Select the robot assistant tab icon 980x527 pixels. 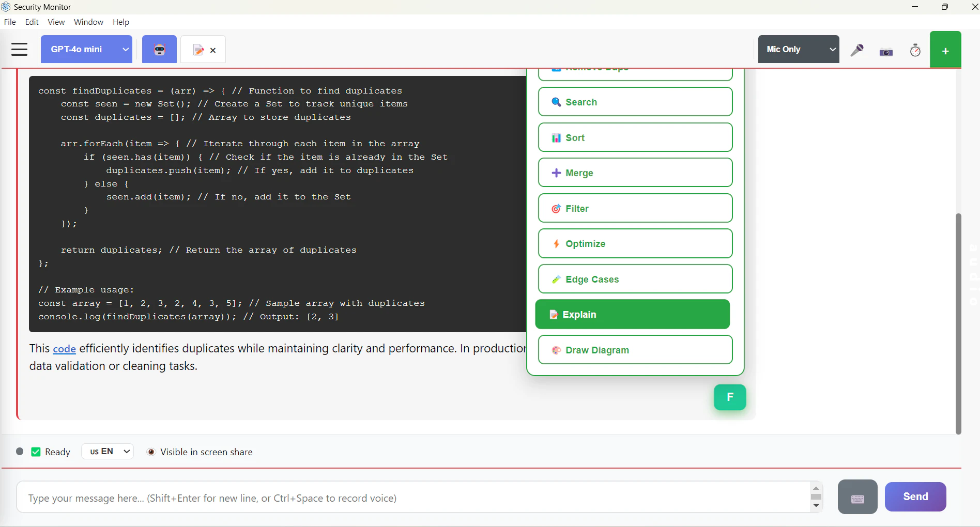point(159,49)
